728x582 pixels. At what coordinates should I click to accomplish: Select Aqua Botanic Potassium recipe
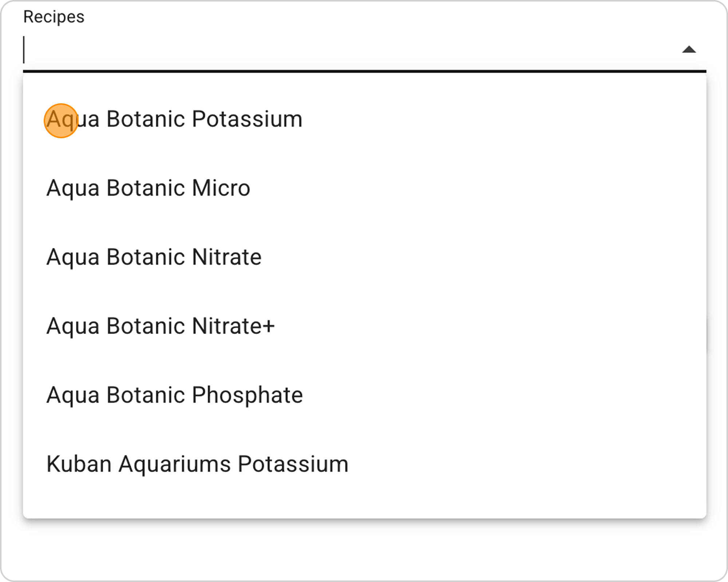click(x=175, y=119)
